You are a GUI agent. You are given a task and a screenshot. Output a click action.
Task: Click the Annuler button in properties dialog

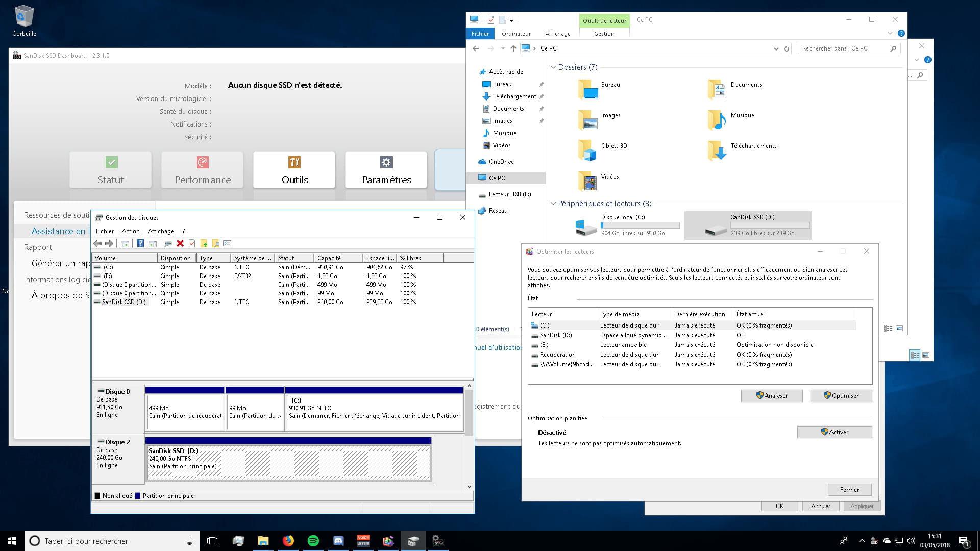(821, 506)
